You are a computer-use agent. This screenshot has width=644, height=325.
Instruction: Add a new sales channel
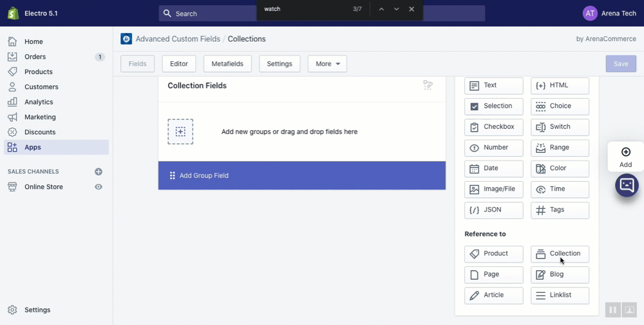(98, 172)
